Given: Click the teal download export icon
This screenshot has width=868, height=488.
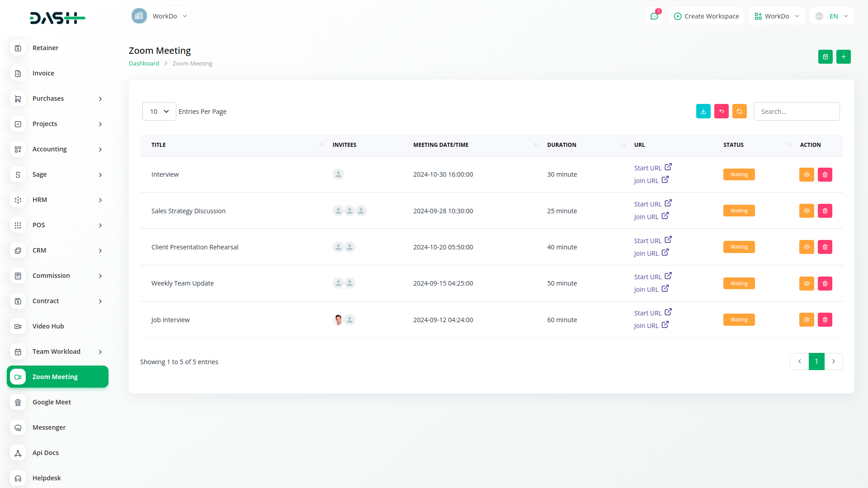Looking at the screenshot, I should (x=703, y=111).
